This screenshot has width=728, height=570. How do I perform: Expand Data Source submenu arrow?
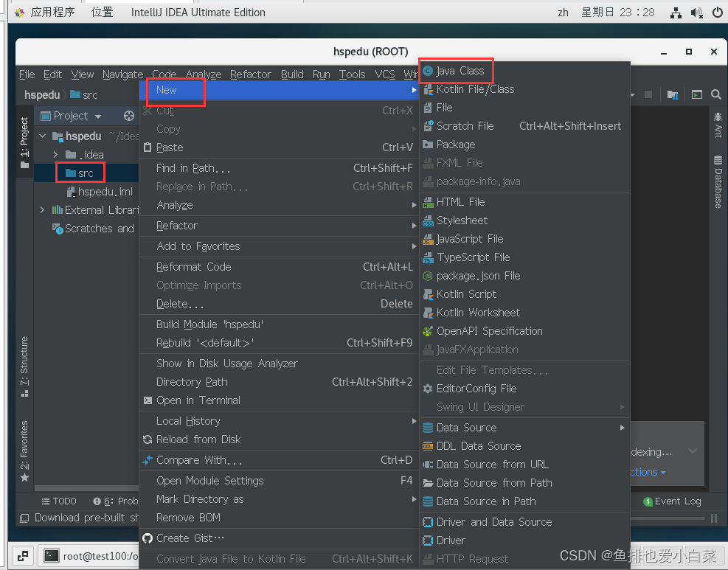[x=622, y=428]
